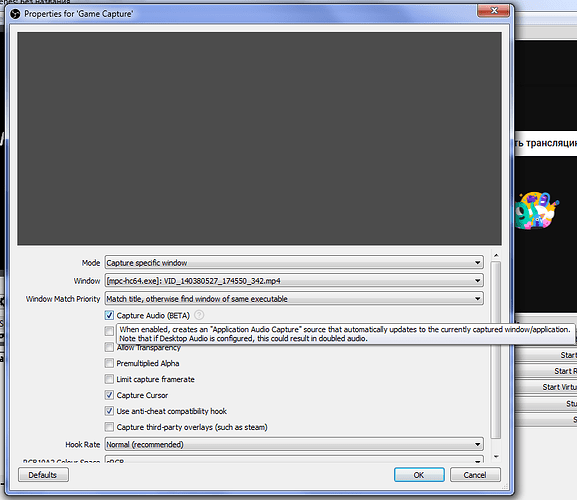Toggle checkbox partially hidden by tooltip
Viewport: 577px width, 500px height.
pos(109,331)
